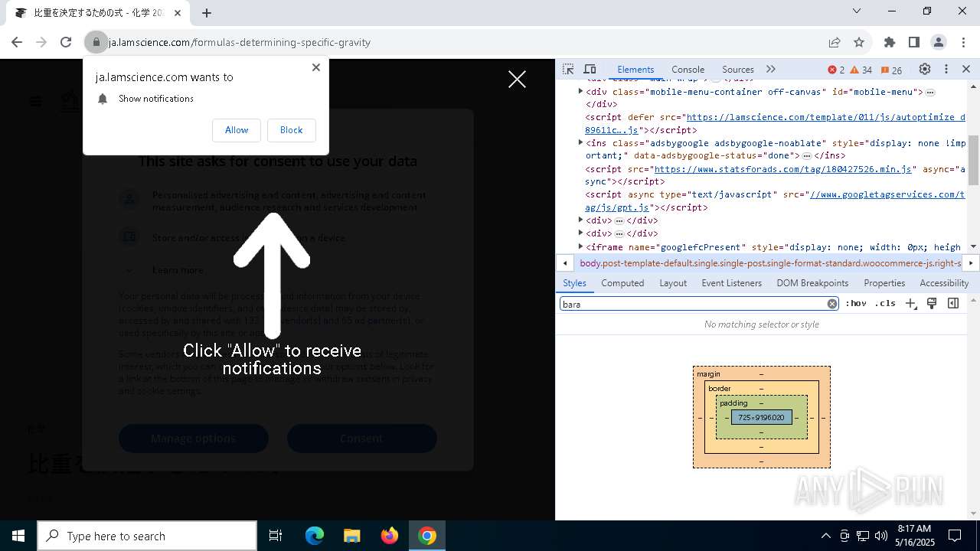Close the notification permission popup

click(316, 67)
